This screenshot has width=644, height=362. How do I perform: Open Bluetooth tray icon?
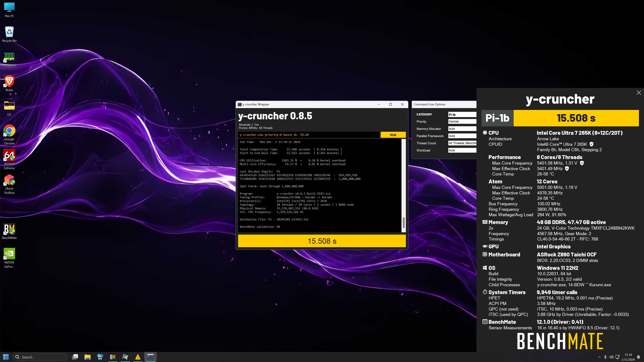605,357
